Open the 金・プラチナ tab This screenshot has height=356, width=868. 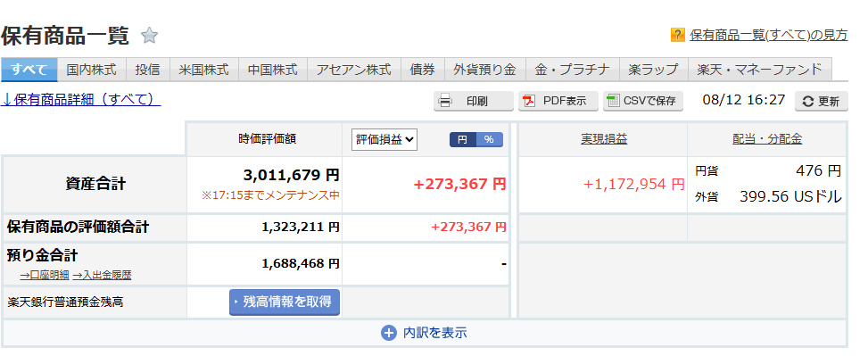[x=573, y=70]
